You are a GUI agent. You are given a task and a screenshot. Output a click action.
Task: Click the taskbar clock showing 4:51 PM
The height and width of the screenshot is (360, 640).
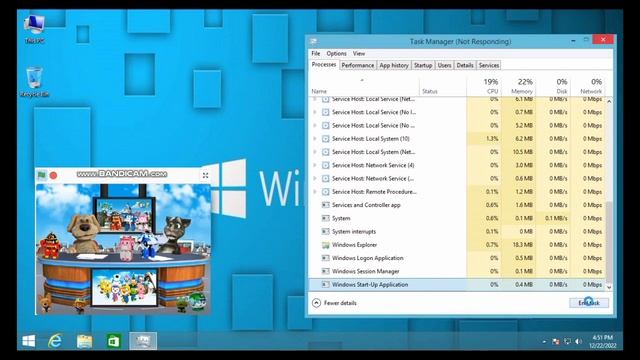click(602, 341)
